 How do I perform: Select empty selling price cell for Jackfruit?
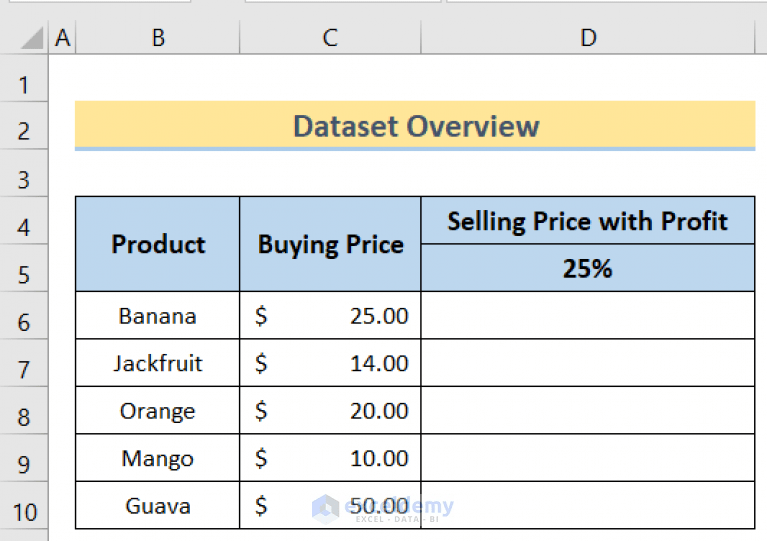pos(588,363)
